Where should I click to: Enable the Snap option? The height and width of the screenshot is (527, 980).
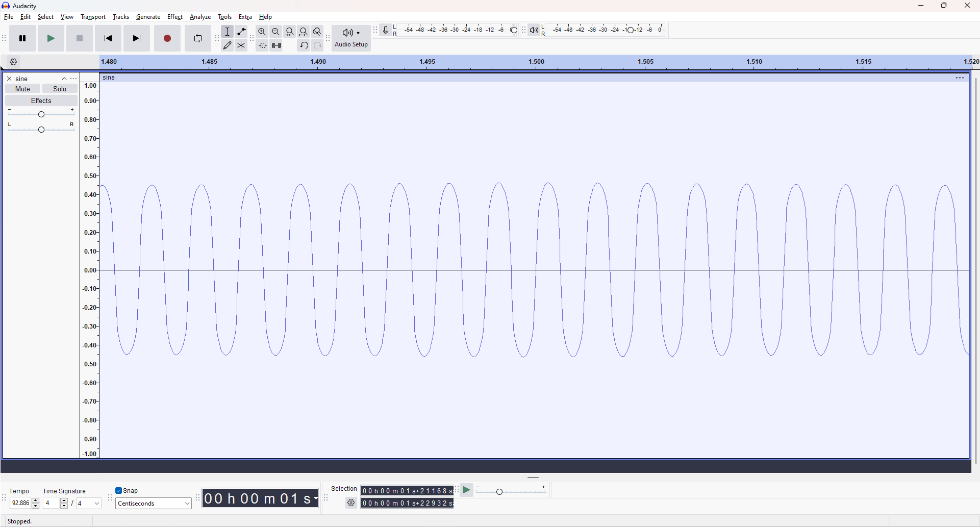(118, 490)
